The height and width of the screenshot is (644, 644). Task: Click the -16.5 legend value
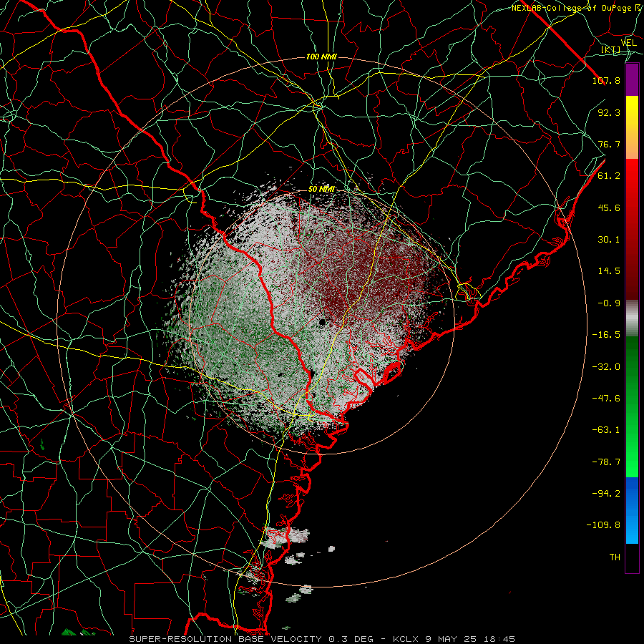[x=606, y=335]
